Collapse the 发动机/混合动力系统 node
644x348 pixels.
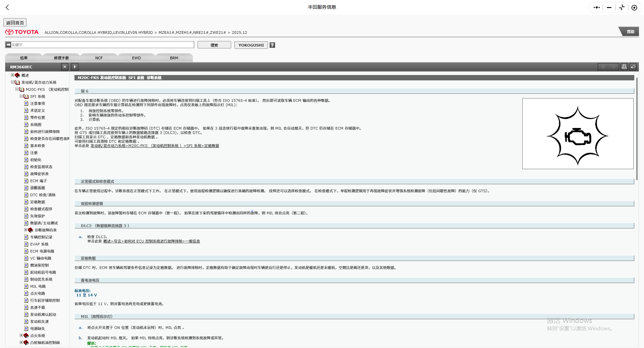coord(12,82)
